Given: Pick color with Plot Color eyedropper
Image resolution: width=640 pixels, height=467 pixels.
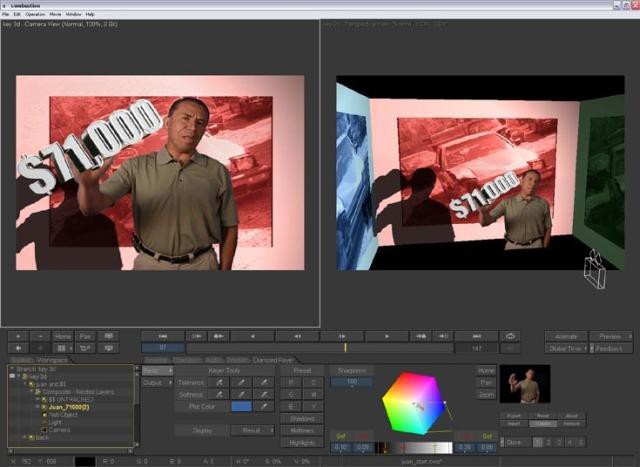Looking at the screenshot, I should 263,407.
